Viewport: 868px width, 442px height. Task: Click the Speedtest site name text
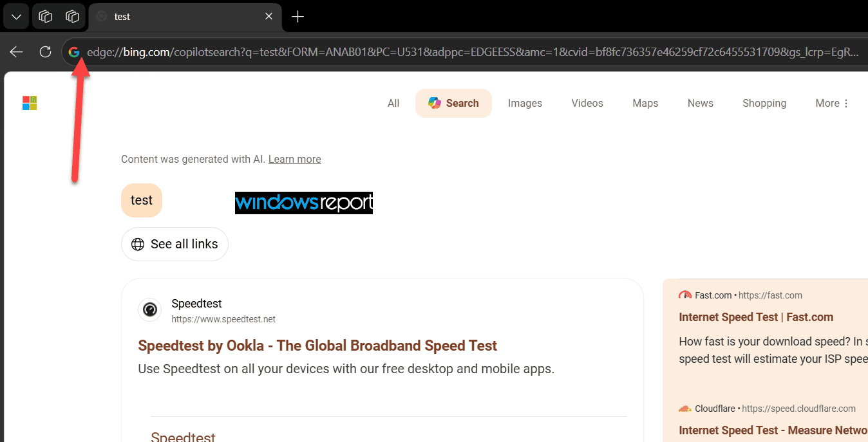tap(196, 304)
